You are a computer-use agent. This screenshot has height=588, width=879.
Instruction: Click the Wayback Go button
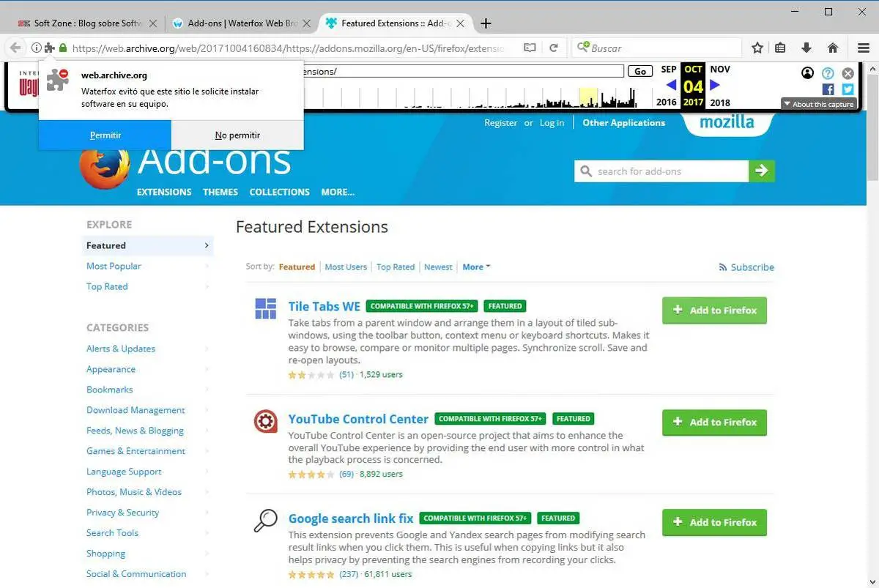[x=640, y=71]
